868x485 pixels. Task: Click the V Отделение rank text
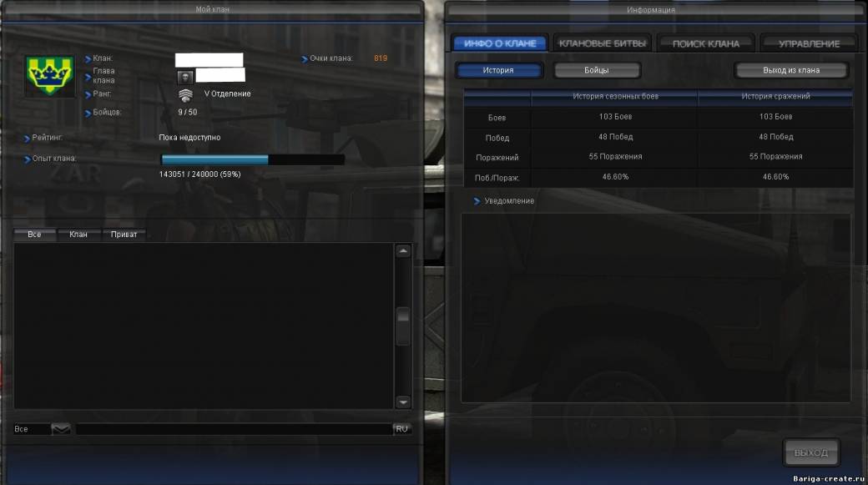228,93
